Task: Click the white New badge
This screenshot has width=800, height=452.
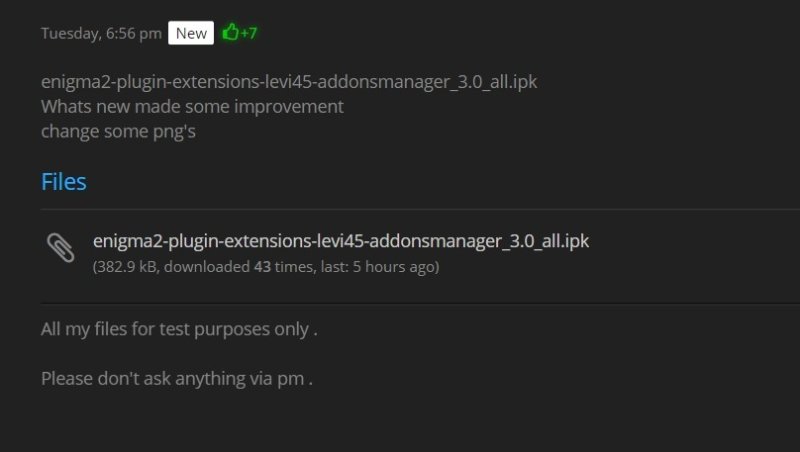Action: coord(191,33)
